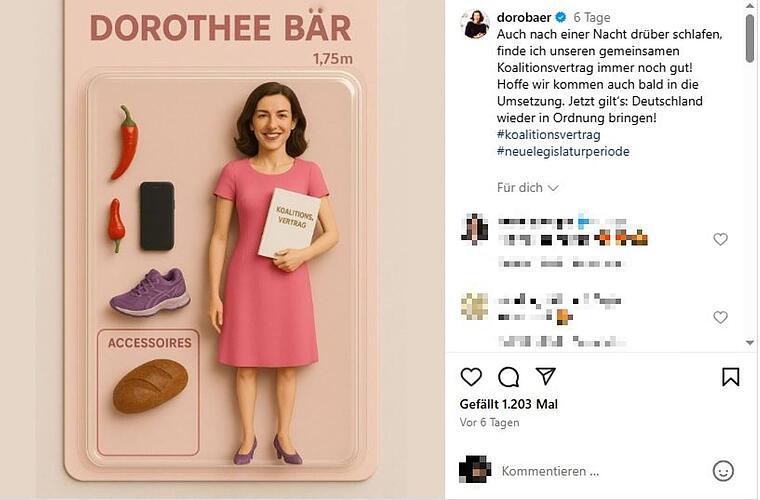Save post with the bookmark icon

pos(730,376)
